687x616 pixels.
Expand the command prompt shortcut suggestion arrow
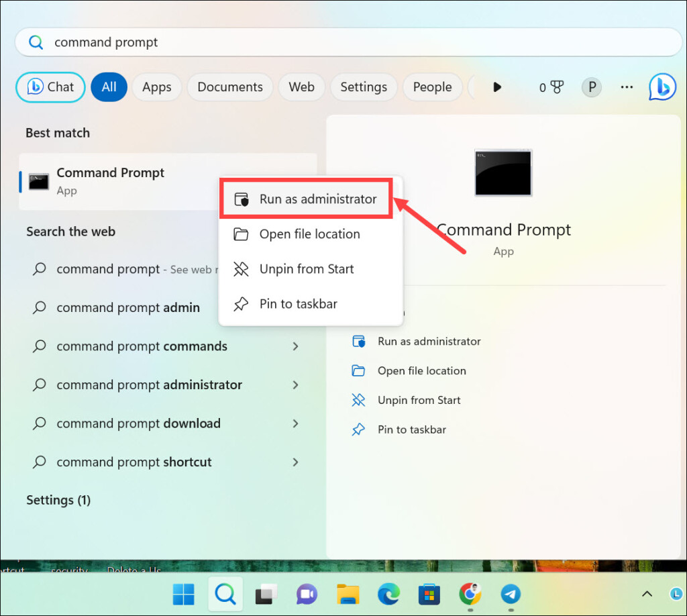tap(296, 462)
